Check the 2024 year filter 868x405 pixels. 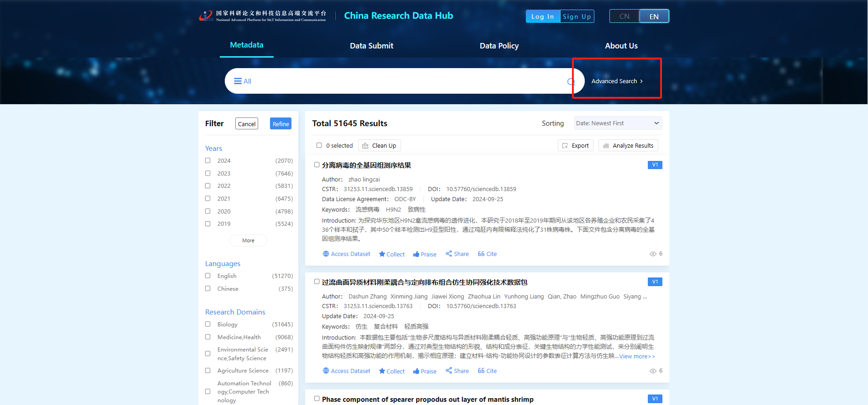click(208, 160)
